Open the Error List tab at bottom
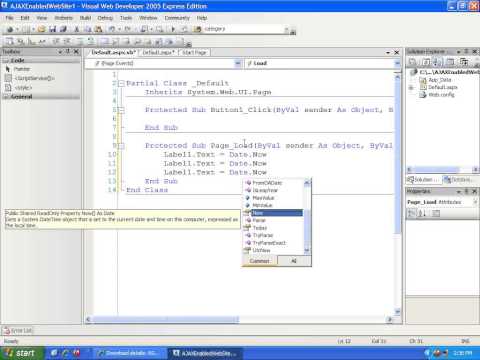This screenshot has width=480, height=360. pyautogui.click(x=18, y=331)
